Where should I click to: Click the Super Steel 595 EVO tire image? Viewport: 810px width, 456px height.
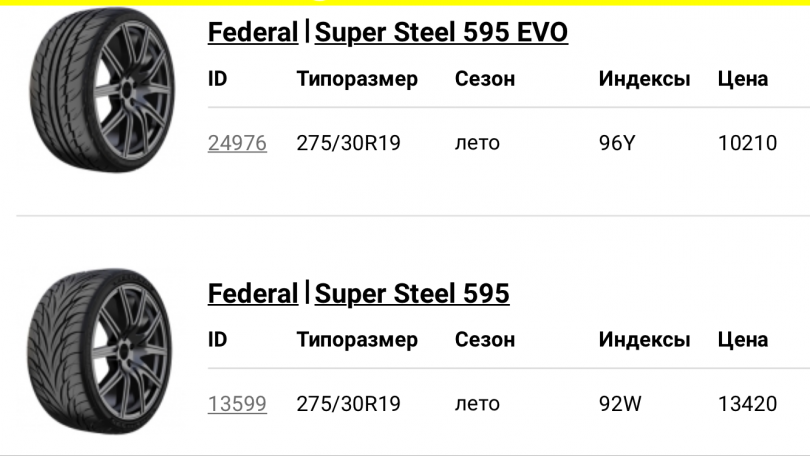coord(102,90)
